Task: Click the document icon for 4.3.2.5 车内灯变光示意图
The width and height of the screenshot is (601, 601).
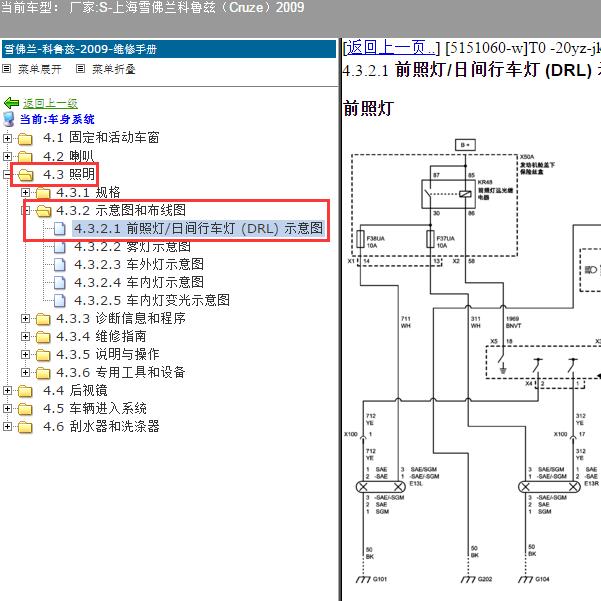Action: click(59, 300)
